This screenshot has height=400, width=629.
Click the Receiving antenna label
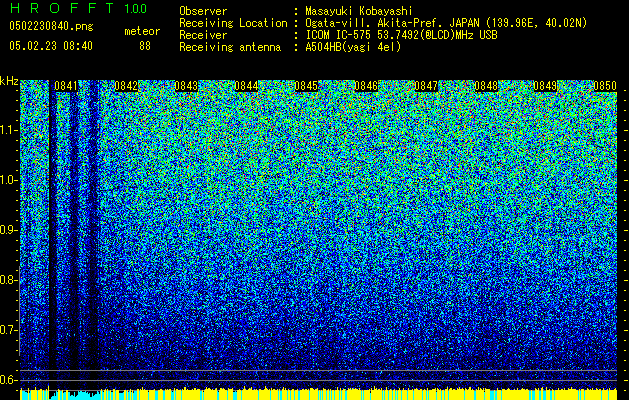(230, 47)
